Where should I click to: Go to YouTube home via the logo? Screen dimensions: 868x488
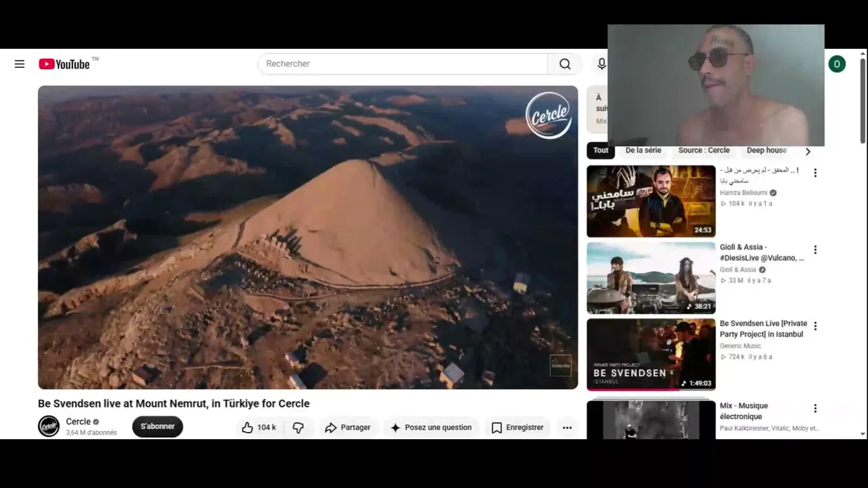[64, 64]
